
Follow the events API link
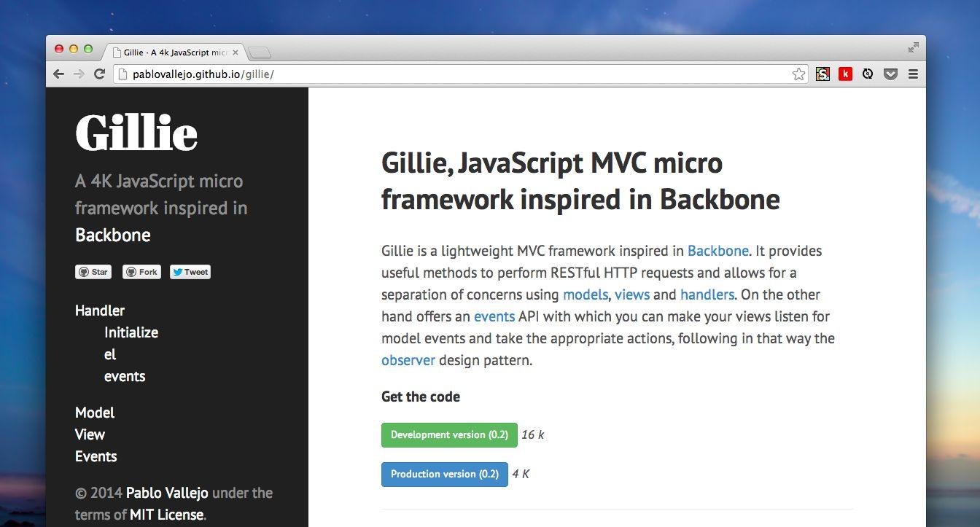(x=494, y=316)
